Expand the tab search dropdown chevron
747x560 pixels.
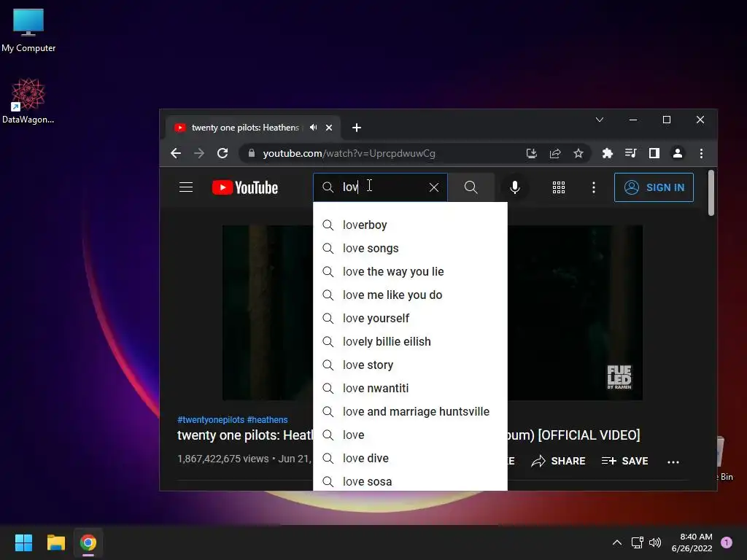coord(600,120)
